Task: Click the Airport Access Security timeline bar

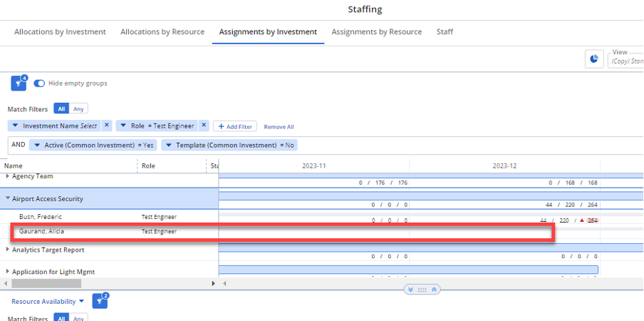Action: [x=431, y=196]
